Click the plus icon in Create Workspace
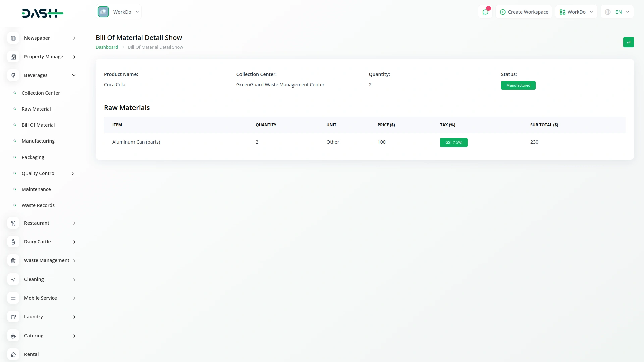This screenshot has height=362, width=644. (503, 12)
